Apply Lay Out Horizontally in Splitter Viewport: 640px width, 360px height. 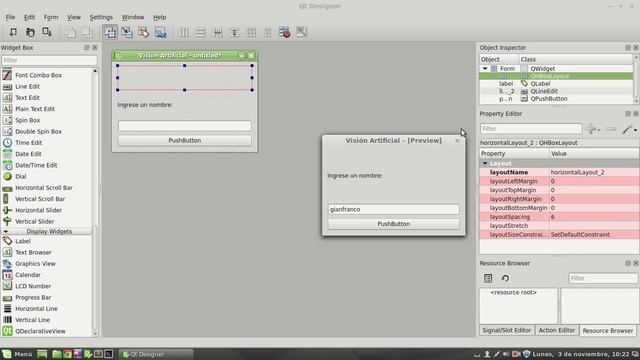(x=218, y=32)
